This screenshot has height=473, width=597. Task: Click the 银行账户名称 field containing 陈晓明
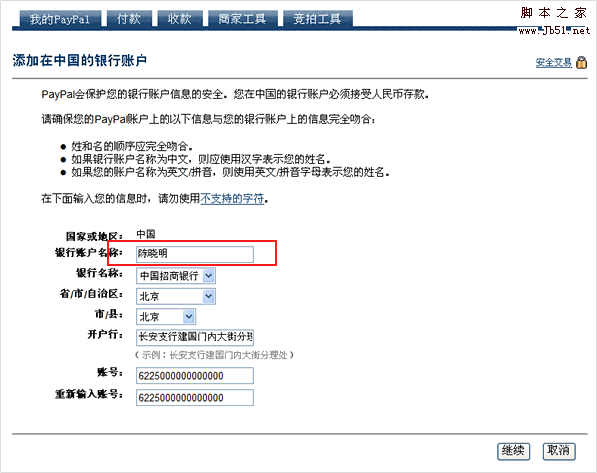click(x=195, y=254)
